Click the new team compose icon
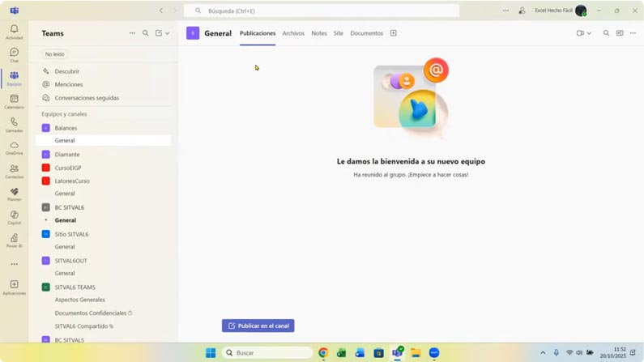 click(159, 33)
